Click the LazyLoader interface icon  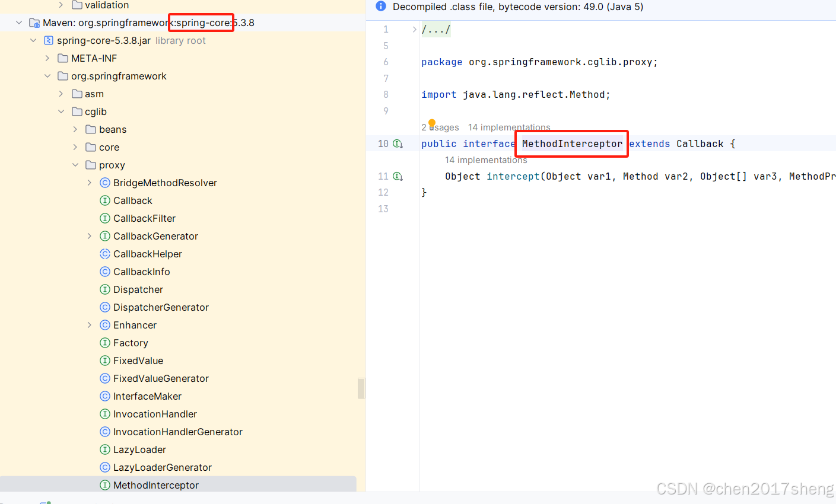pos(105,449)
